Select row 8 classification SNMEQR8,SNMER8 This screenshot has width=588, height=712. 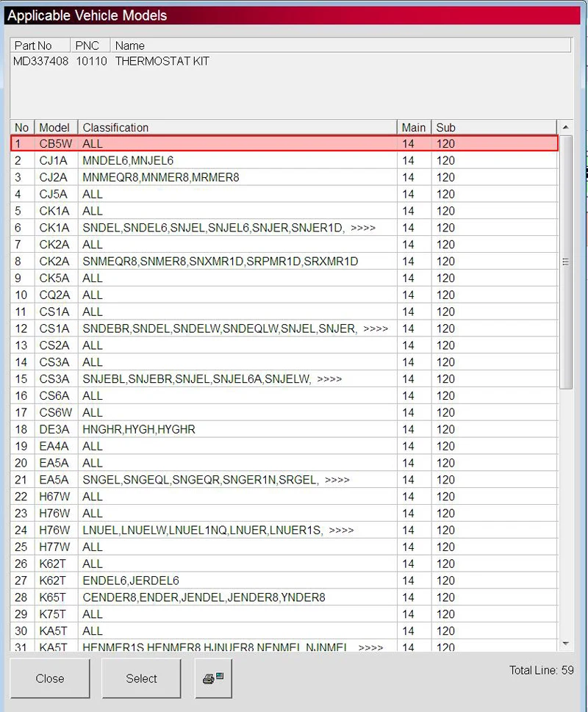[284, 261]
